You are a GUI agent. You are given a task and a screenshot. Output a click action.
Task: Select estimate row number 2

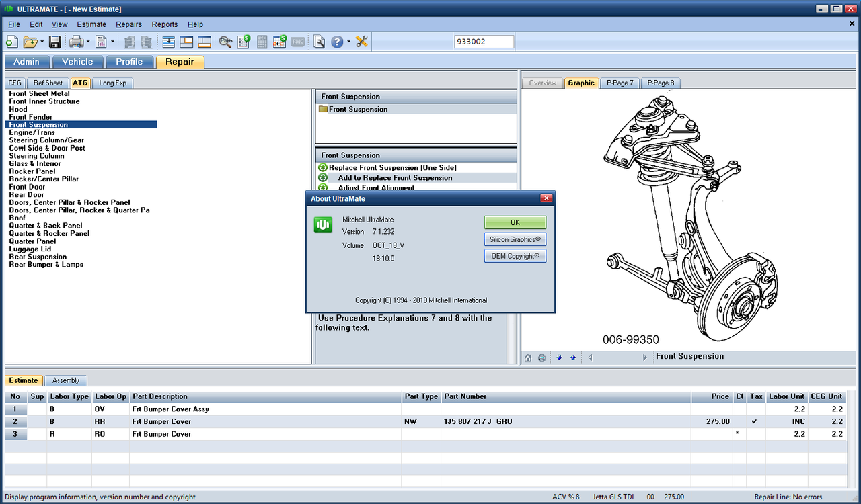click(15, 421)
